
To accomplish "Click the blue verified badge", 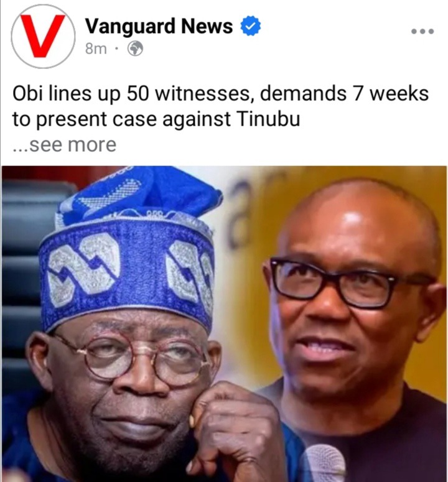I will [250, 26].
